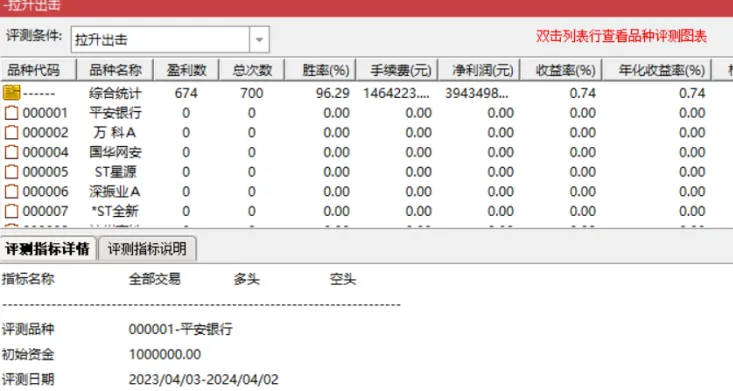Click stock code 000004
This screenshot has height=391, width=733.
click(x=45, y=152)
